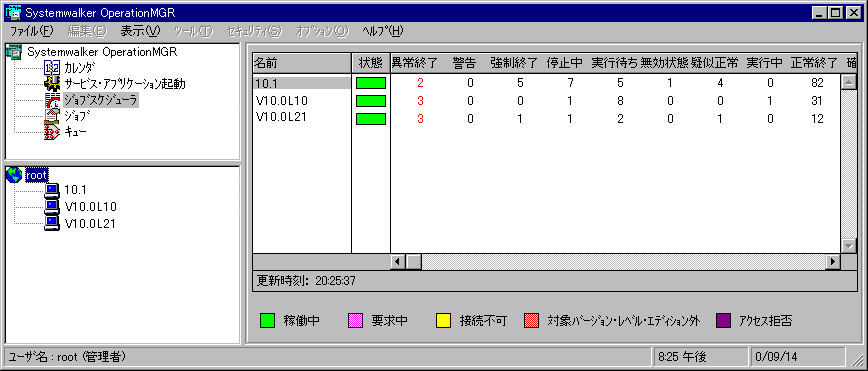Open the ヘルプ(H) menu
868x371 pixels.
[383, 31]
